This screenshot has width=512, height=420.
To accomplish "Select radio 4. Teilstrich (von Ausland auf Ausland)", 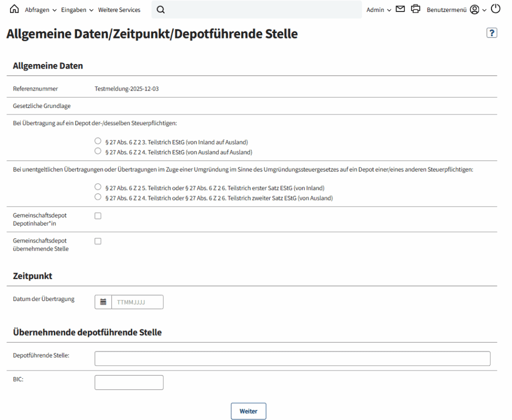I will tap(98, 151).
